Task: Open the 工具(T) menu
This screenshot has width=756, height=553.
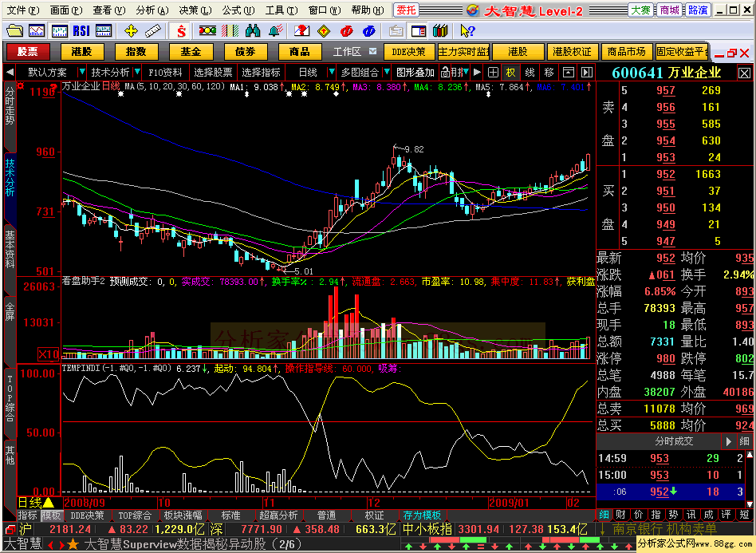Action: pos(281,10)
